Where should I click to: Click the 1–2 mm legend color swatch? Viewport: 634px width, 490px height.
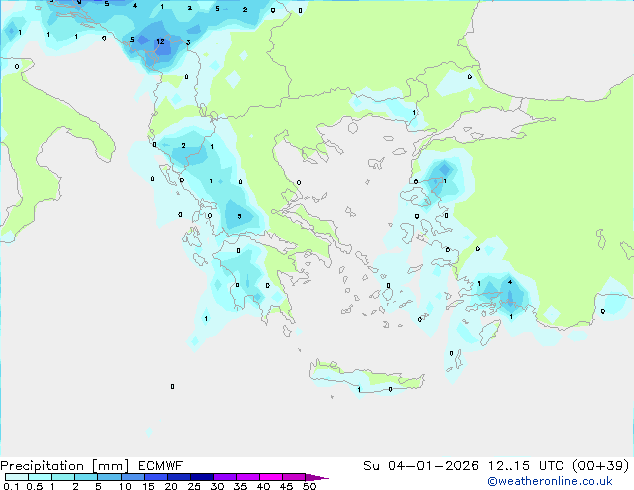coord(63,477)
